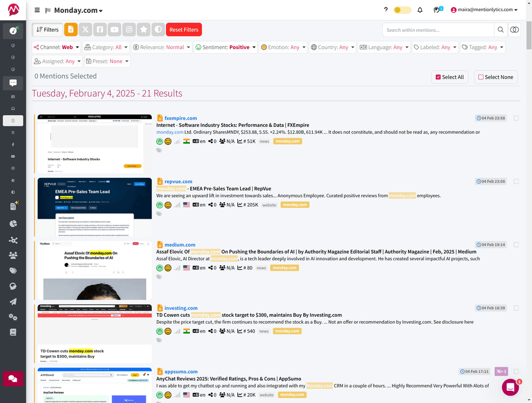532x403 pixels.
Task: Click the tag icon under fxempire.com mention
Action: [x=159, y=151]
